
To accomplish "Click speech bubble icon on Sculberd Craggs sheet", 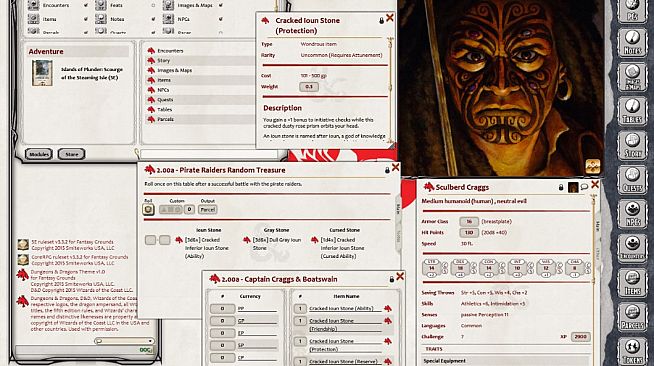I will click(x=584, y=187).
